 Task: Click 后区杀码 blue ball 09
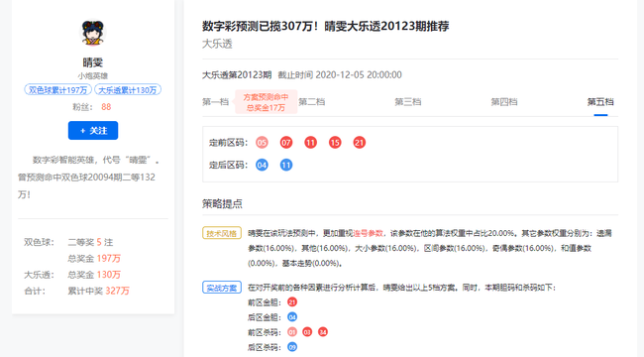292,347
